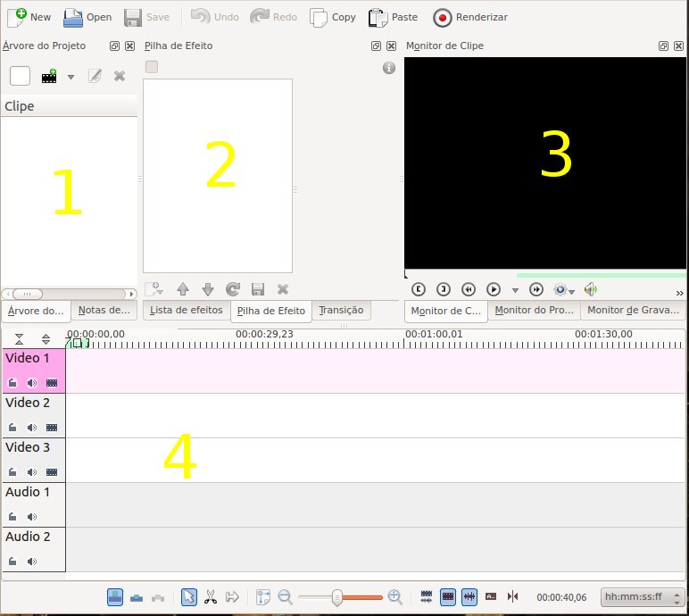This screenshot has height=616, width=689.
Task: Tick the checkbox in Pilha de Efeito
Action: (151, 67)
